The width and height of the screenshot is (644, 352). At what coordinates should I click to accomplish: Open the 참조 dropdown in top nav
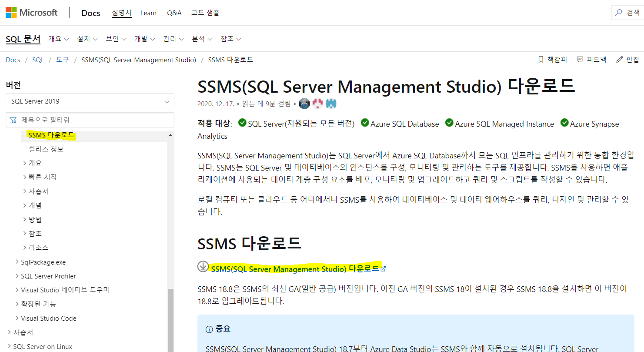tap(231, 39)
